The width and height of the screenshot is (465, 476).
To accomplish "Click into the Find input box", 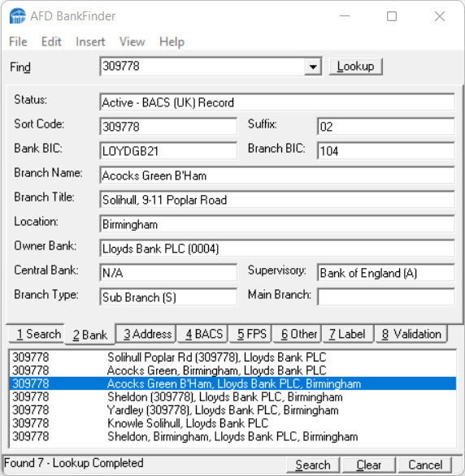I will coord(202,66).
